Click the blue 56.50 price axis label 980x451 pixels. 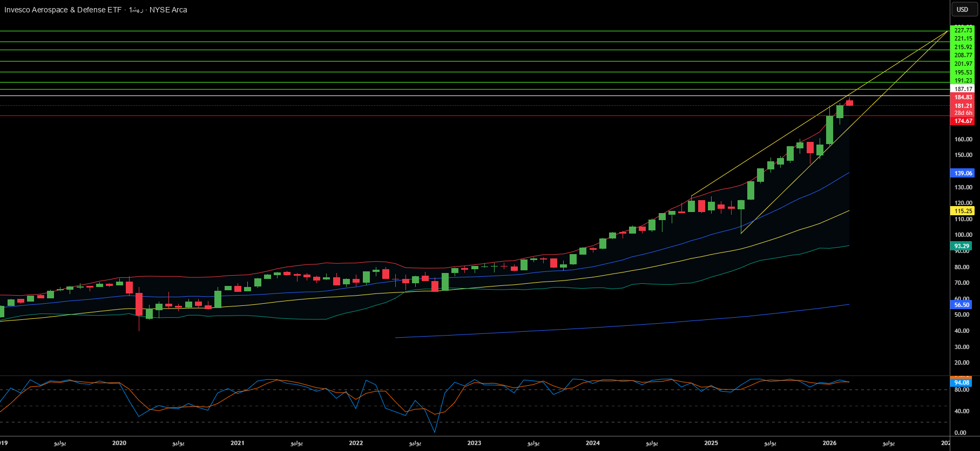[x=963, y=305]
